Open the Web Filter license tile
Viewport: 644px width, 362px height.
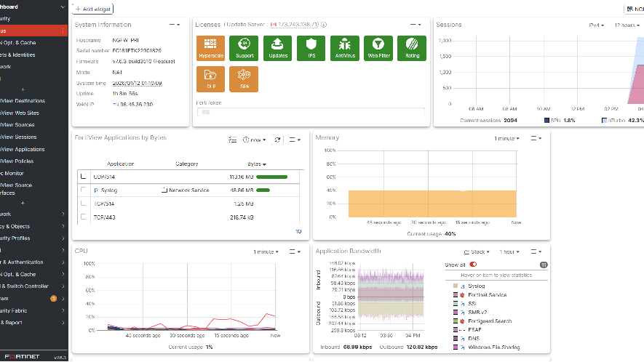[378, 48]
